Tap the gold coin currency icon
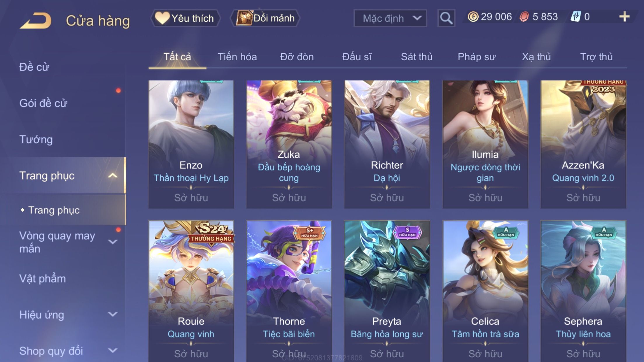This screenshot has height=362, width=644. coord(473,17)
